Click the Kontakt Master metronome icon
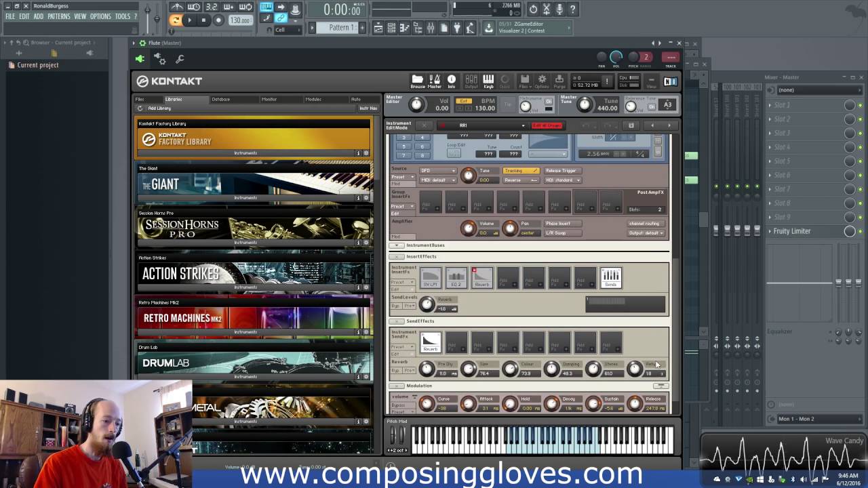Screen dimensions: 868x488 click(x=435, y=81)
